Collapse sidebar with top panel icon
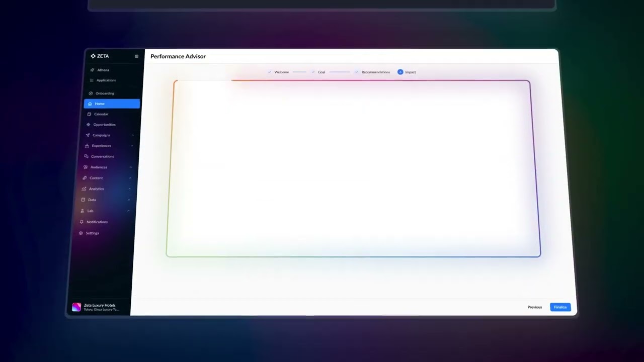 click(x=136, y=56)
